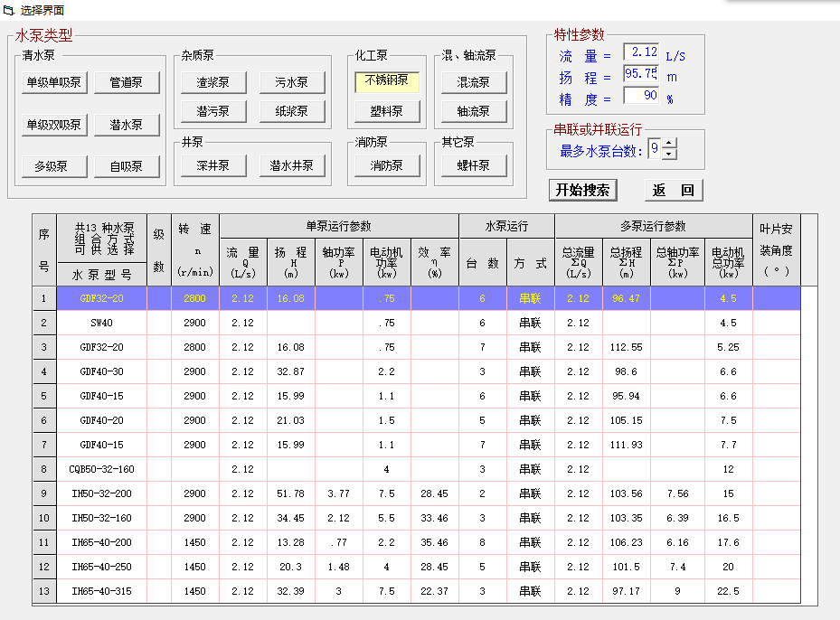Image resolution: width=840 pixels, height=620 pixels.
Task: Select the 混流泵 button
Action: (474, 82)
